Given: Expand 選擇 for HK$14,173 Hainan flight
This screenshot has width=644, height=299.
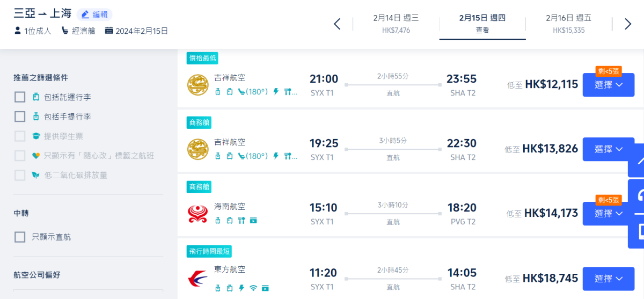Looking at the screenshot, I should coord(609,214).
